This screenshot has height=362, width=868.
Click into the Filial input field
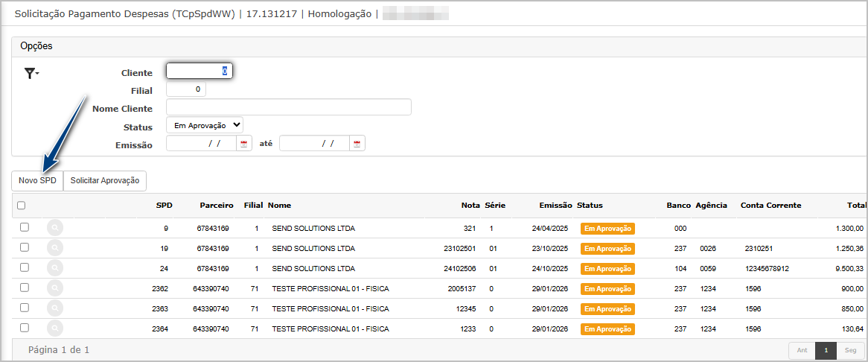click(x=185, y=90)
